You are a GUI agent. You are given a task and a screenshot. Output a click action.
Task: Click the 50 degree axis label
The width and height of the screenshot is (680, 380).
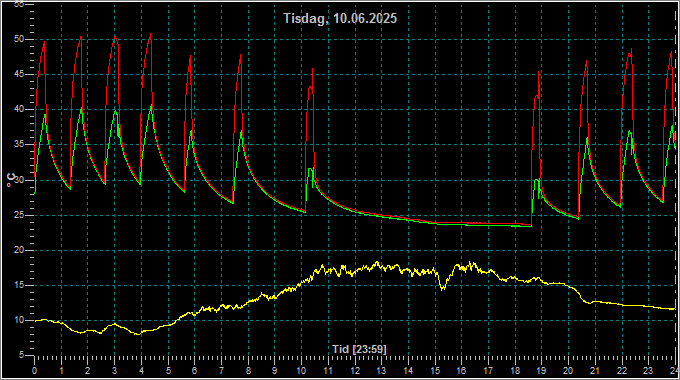pyautogui.click(x=18, y=39)
